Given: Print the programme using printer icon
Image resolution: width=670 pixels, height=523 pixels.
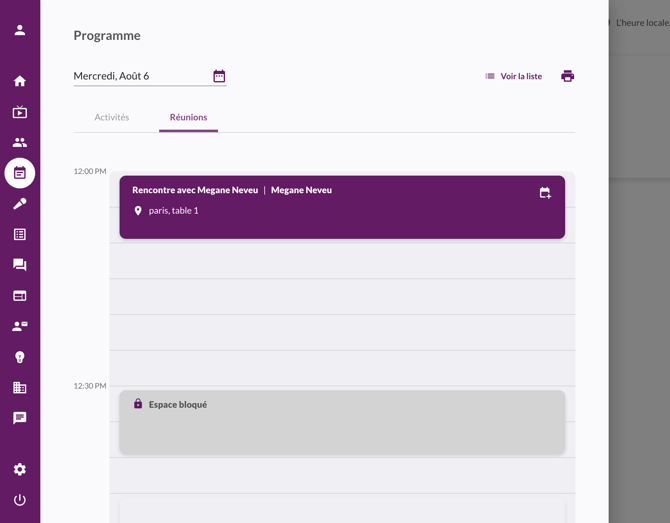Looking at the screenshot, I should tap(567, 76).
